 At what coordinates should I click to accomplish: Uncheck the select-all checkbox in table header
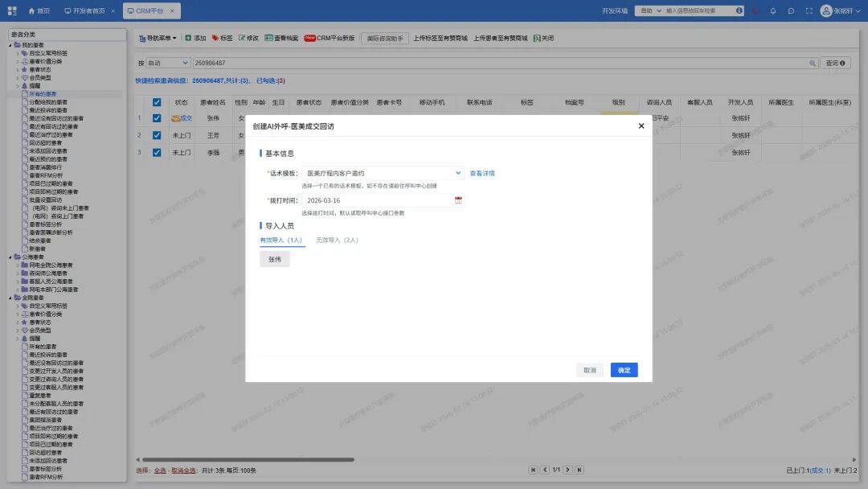(157, 101)
